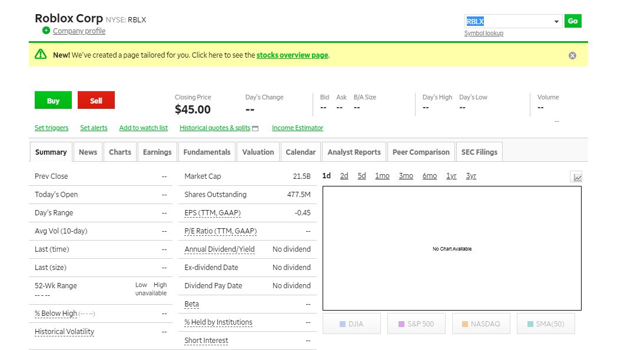Switch to the News tab
Screen dimensions: 644x350
click(88, 152)
